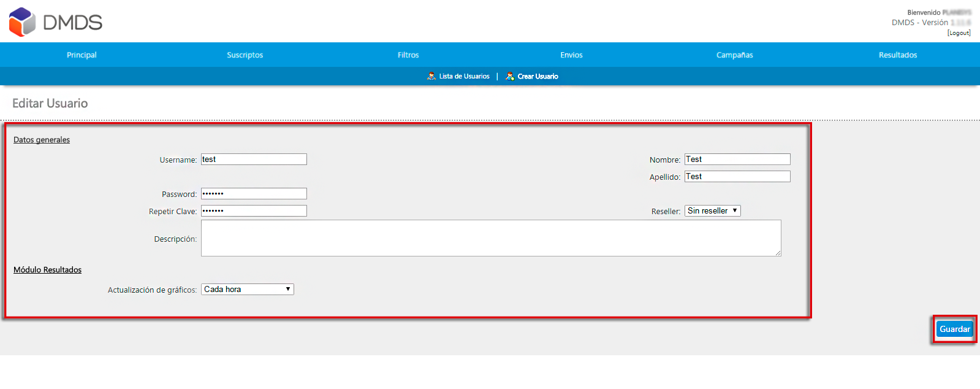Click the Logout link
The image size is (980, 389).
pyautogui.click(x=959, y=33)
